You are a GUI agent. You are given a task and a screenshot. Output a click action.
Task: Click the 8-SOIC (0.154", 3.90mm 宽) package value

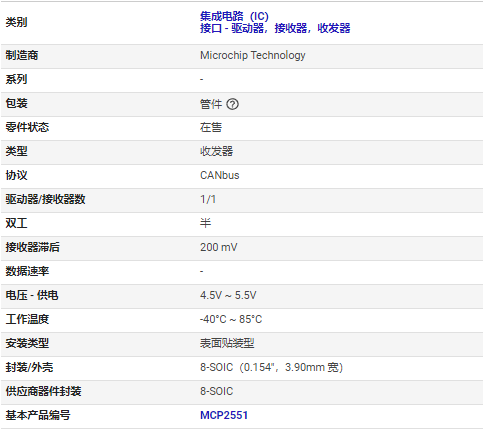point(271,367)
